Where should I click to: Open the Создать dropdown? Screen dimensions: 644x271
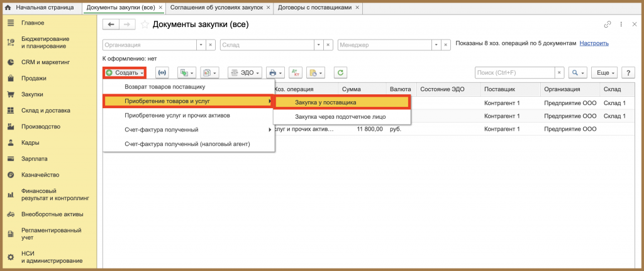[x=125, y=73]
